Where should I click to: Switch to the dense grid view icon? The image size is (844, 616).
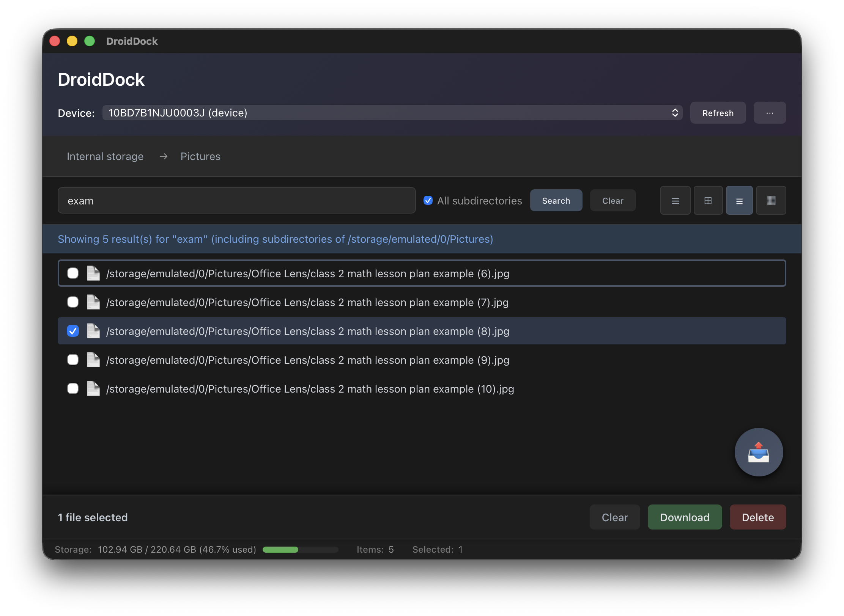771,201
